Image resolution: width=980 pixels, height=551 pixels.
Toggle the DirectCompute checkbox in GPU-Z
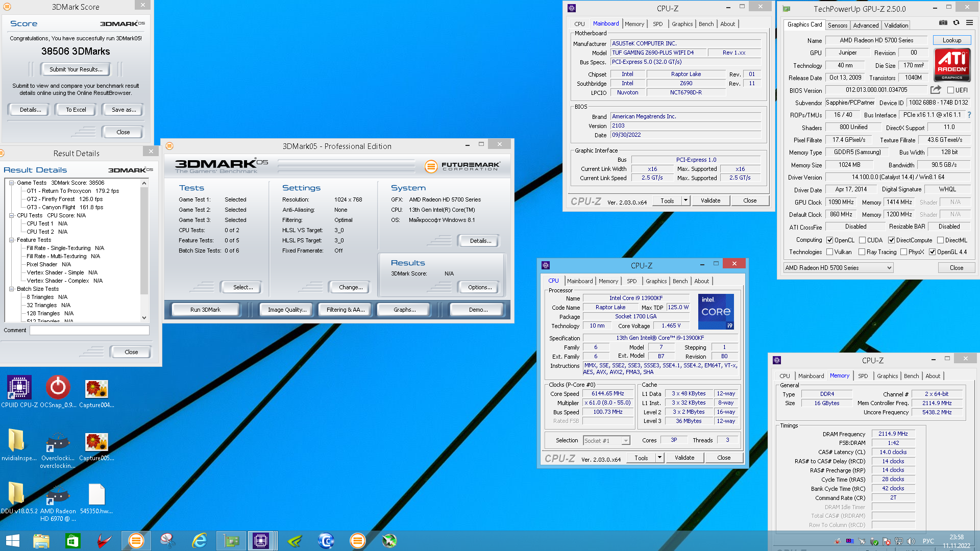tap(891, 240)
